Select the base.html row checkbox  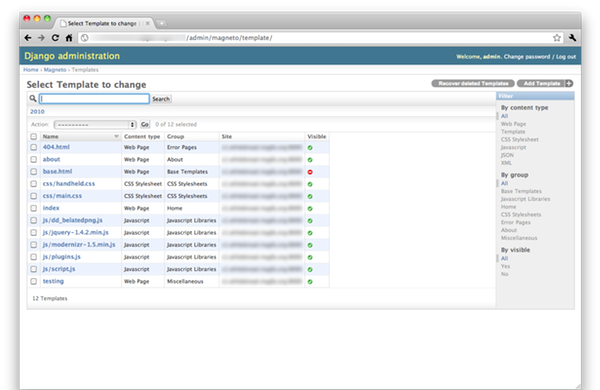(x=34, y=172)
